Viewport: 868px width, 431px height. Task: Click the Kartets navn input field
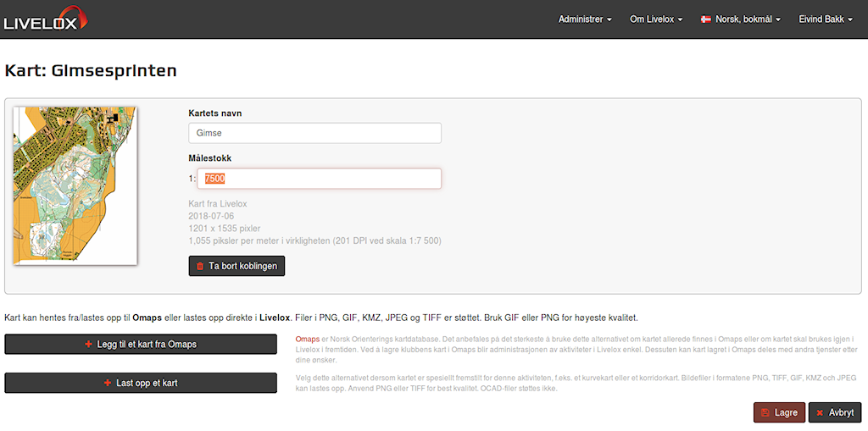315,133
